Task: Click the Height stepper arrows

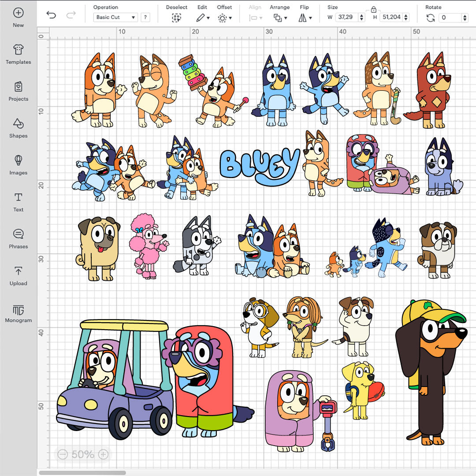Action: coord(406,17)
